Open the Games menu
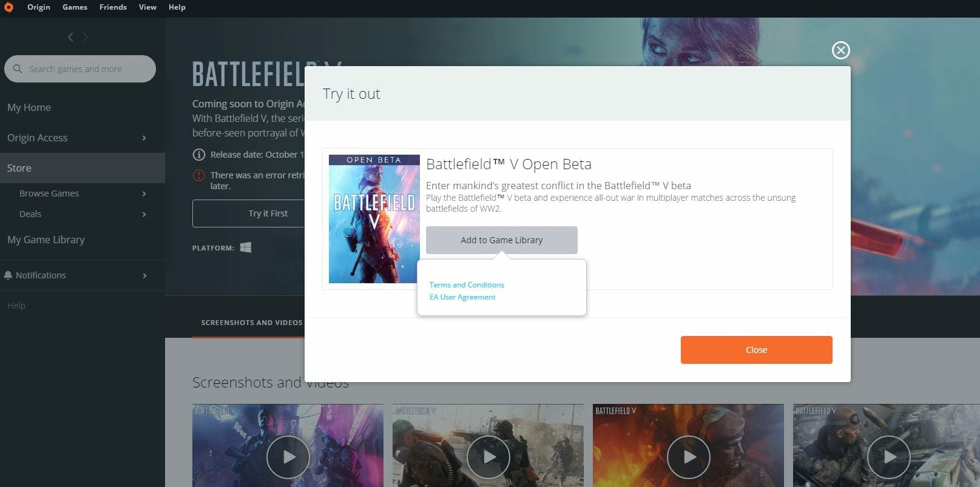The height and width of the screenshot is (487, 980). [75, 7]
